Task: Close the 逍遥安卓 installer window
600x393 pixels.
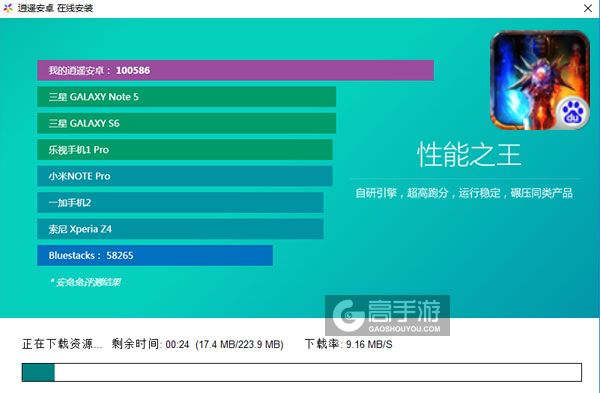Action: (x=588, y=8)
